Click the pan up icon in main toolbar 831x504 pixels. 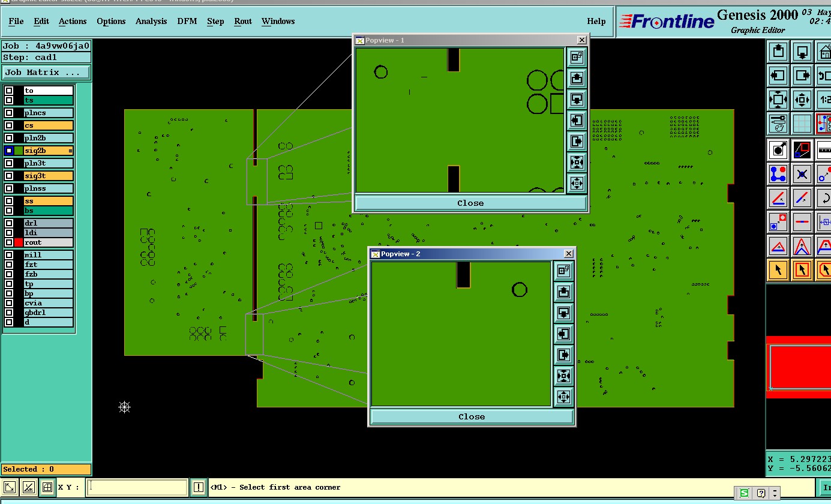click(778, 51)
